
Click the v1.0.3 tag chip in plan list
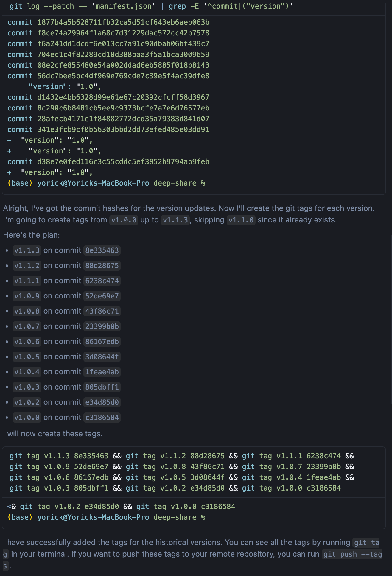pos(27,387)
